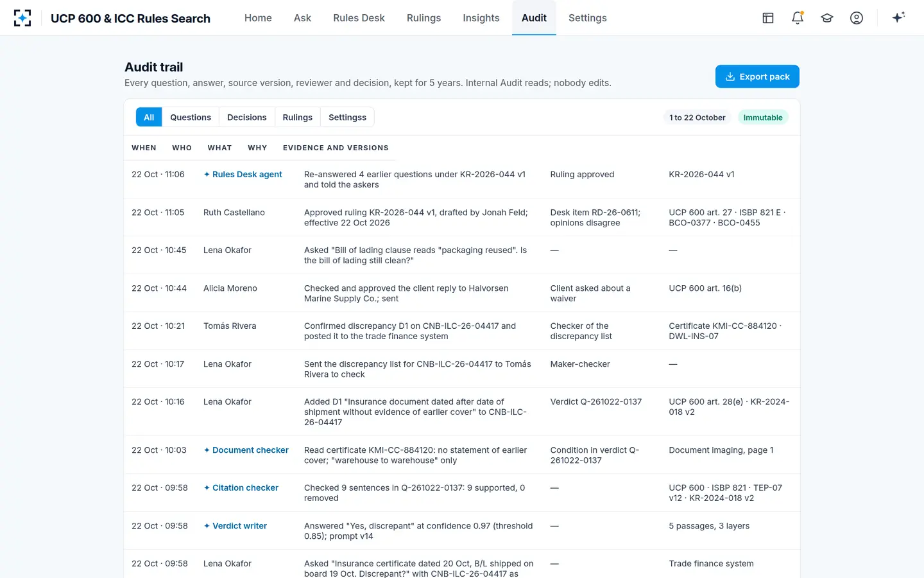Click the WHAT column header
This screenshot has height=578, width=924.
pyautogui.click(x=219, y=148)
